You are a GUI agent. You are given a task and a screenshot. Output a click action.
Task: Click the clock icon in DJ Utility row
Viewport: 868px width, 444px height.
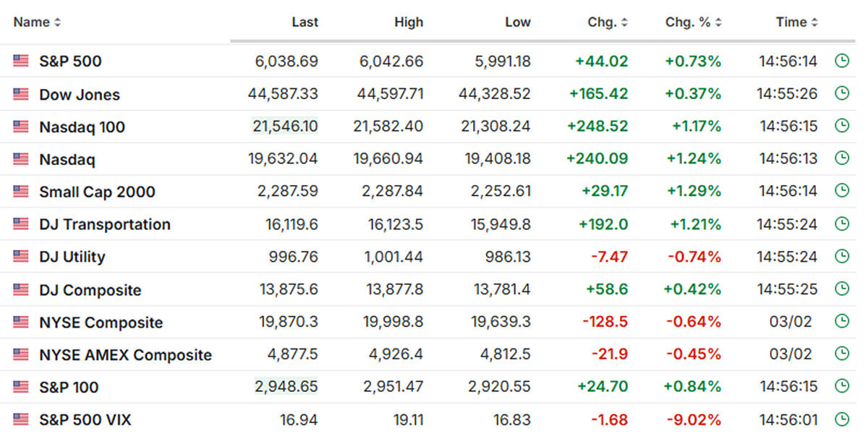point(841,256)
